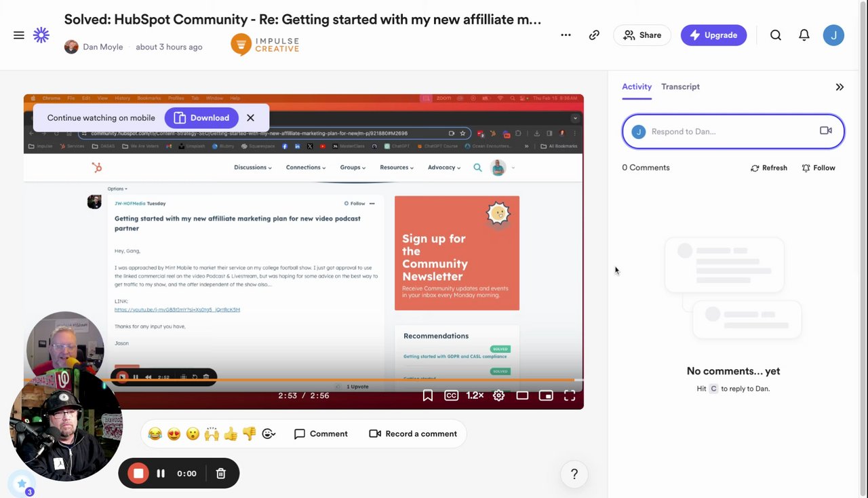This screenshot has height=498, width=868.
Task: Dismiss the Continue watching on mobile banner
Action: coord(250,118)
